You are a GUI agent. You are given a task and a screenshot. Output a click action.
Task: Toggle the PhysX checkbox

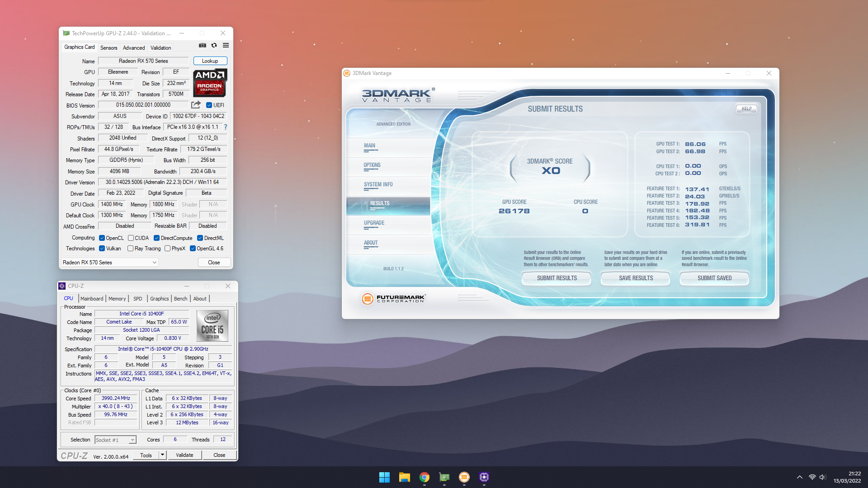tap(167, 249)
